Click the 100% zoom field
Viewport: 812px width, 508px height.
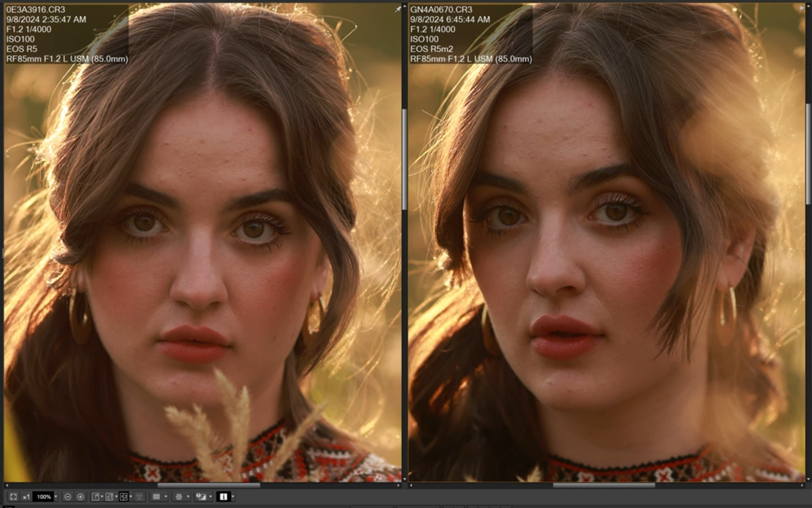point(44,497)
